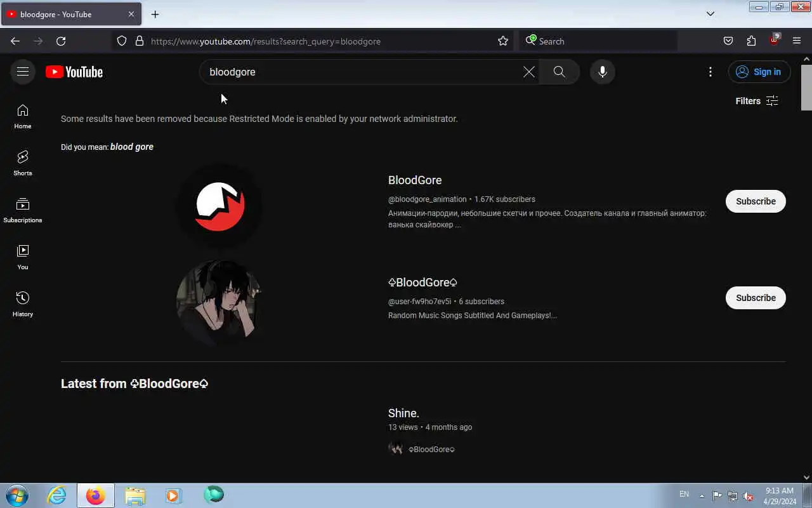The width and height of the screenshot is (812, 508).
Task: Open YouTube settings three-dot menu
Action: click(710, 72)
